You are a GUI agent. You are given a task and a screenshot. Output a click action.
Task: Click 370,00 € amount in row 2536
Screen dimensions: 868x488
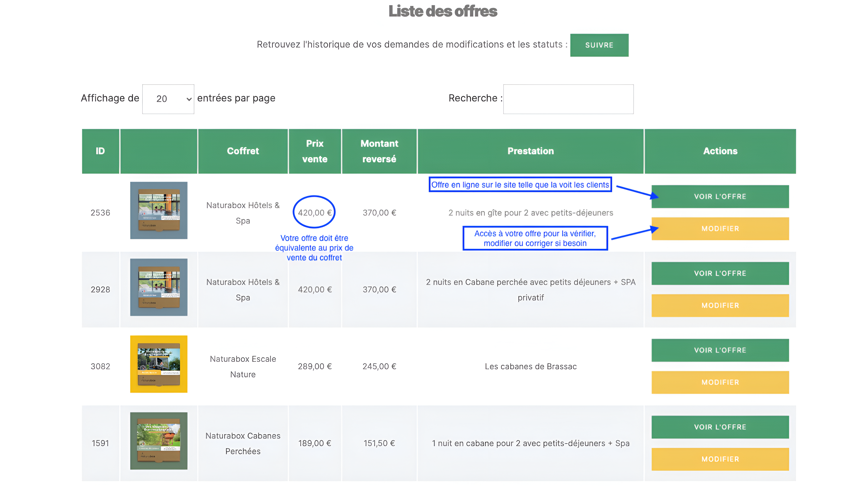[x=380, y=213]
